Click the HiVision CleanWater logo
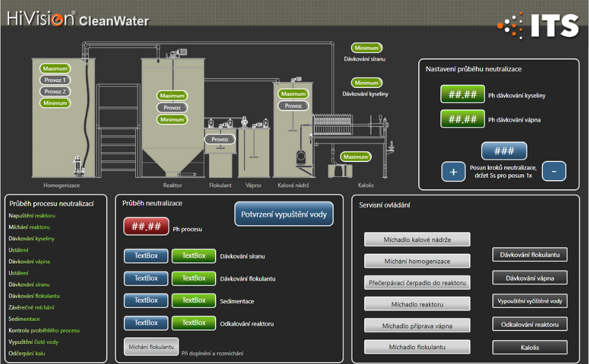 click(78, 19)
